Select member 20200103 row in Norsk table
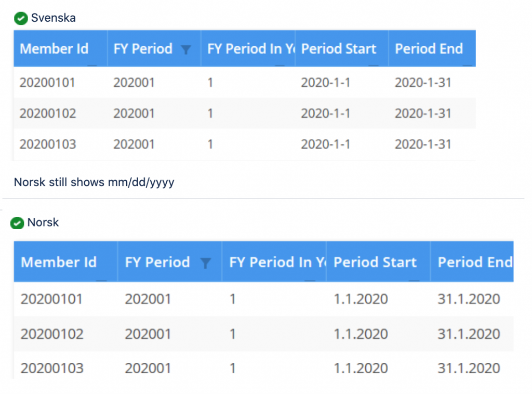532x394 pixels. 52,369
